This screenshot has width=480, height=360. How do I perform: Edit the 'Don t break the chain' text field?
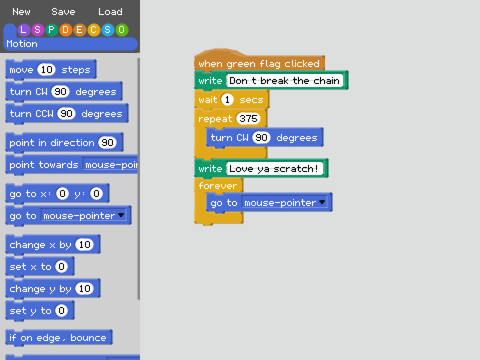click(x=285, y=81)
